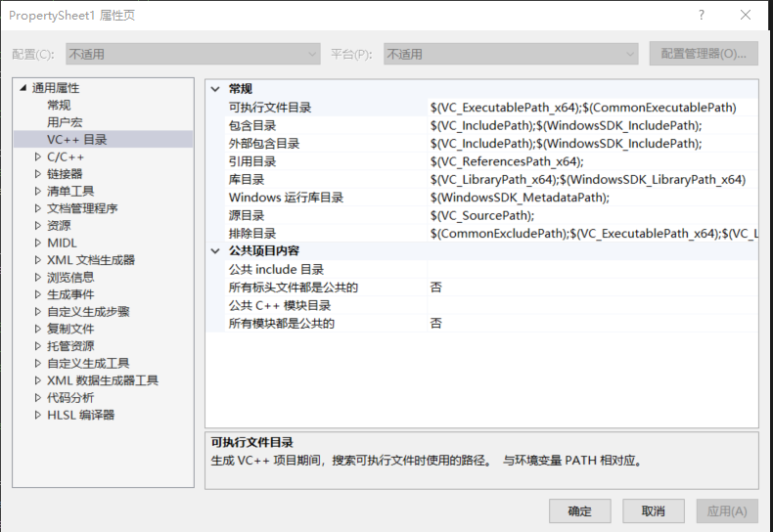This screenshot has width=773, height=532.
Task: Select 常规 in the property tree
Action: click(59, 105)
